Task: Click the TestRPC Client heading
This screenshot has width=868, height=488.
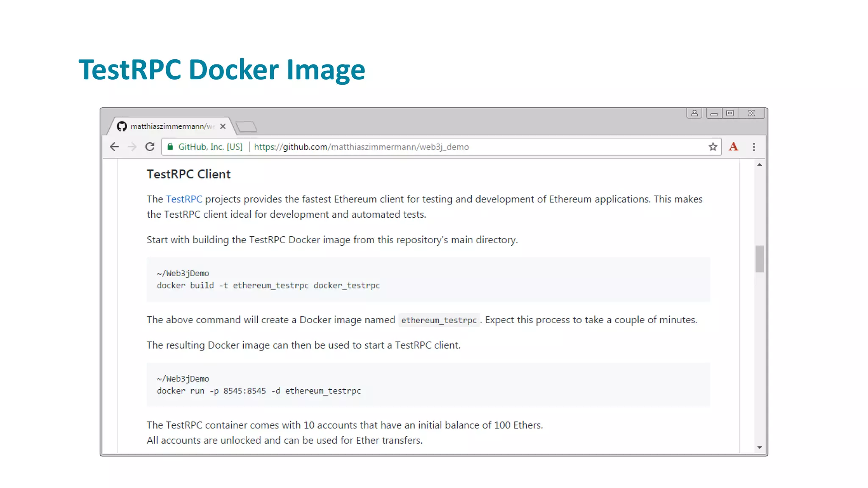Action: tap(189, 174)
